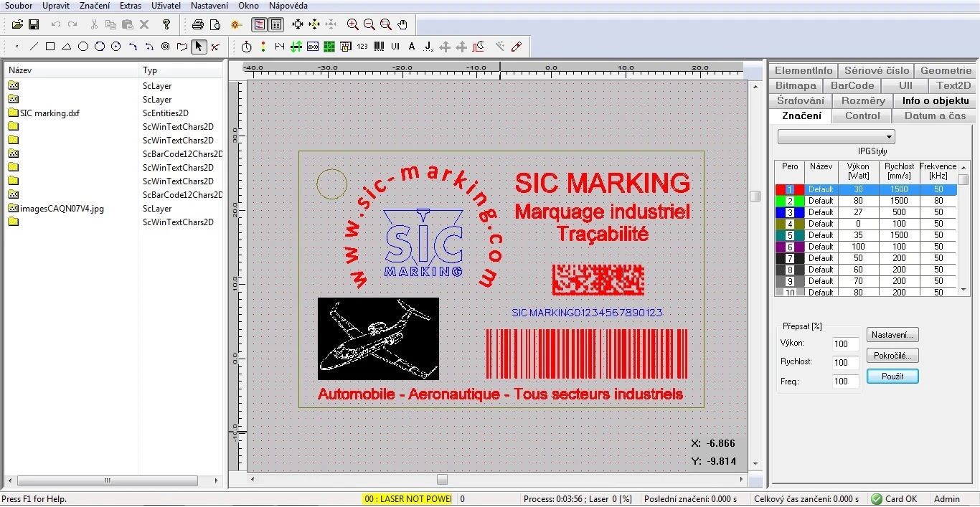Open the Nastavení menu
The image size is (980, 507).
click(x=209, y=6)
